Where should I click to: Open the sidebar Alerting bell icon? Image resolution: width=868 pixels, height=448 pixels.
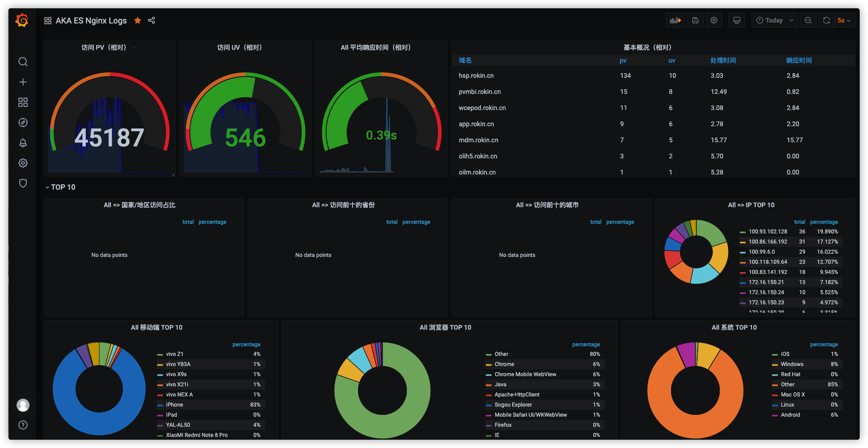coord(23,143)
